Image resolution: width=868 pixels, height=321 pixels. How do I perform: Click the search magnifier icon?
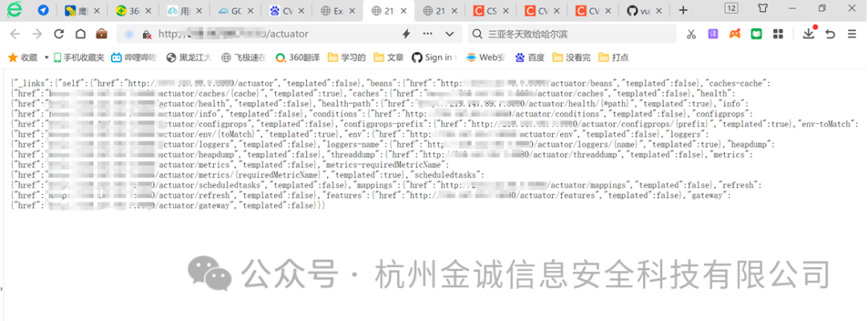point(477,35)
